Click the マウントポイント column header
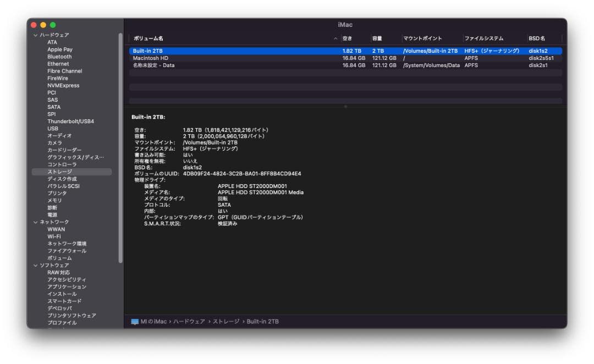Screen dimensions: 594x364 pyautogui.click(x=424, y=37)
